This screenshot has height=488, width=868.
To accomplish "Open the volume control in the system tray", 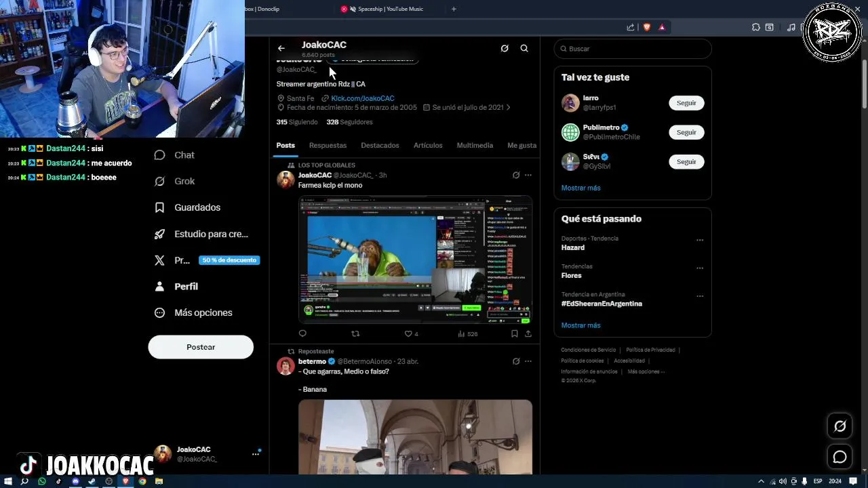I will tap(783, 481).
